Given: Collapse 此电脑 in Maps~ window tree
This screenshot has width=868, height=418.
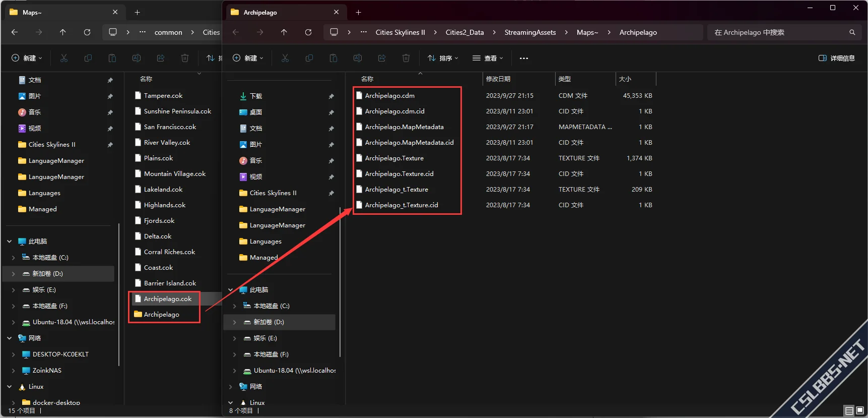Looking at the screenshot, I should [10, 242].
